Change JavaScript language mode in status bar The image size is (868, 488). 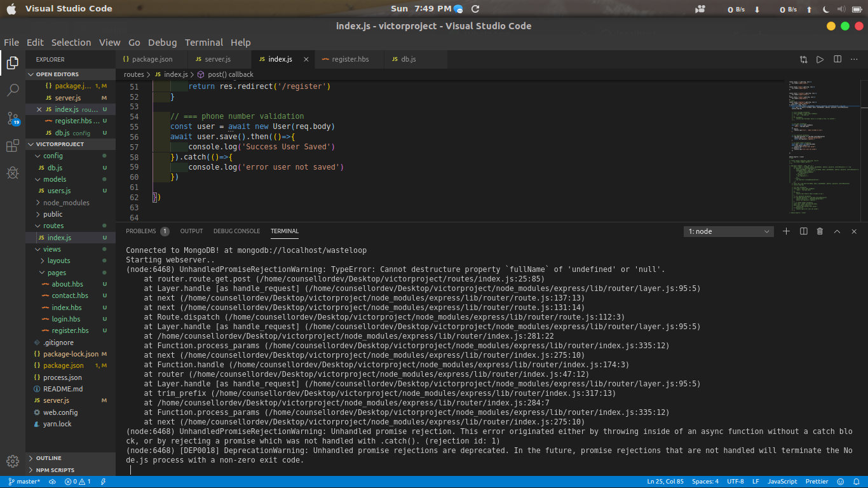(x=782, y=482)
